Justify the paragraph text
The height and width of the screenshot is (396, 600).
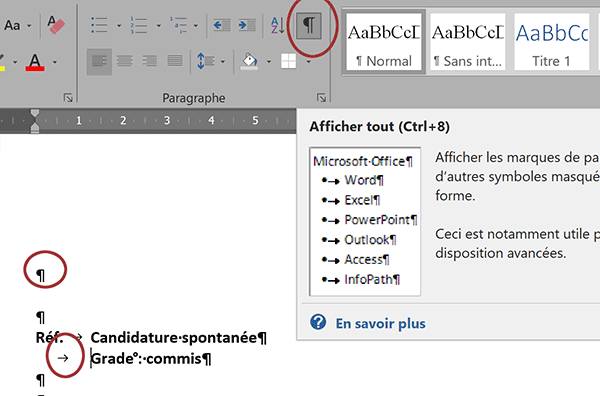tap(175, 61)
